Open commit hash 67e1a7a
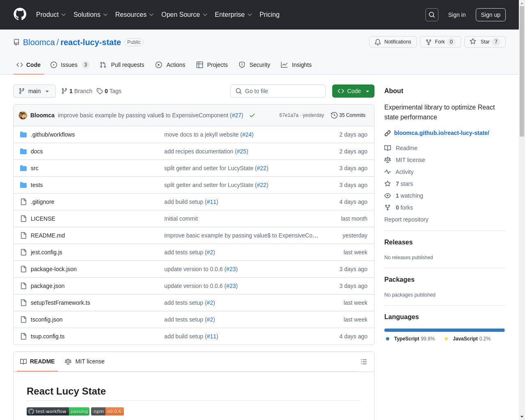 289,115
